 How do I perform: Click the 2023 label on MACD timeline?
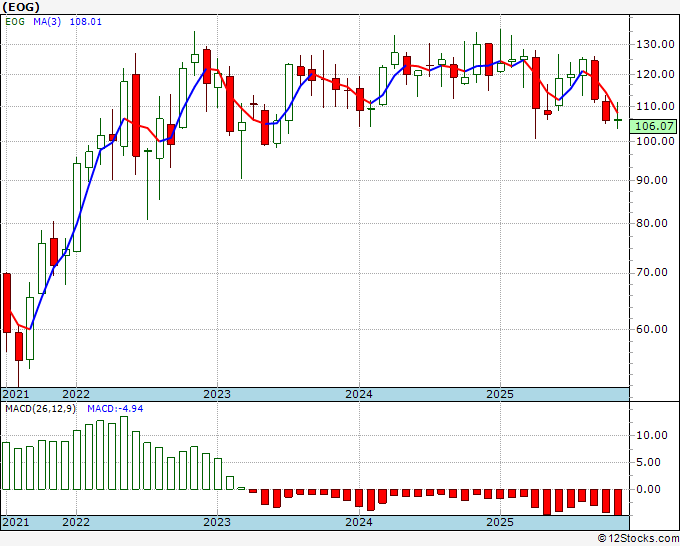coord(217,522)
